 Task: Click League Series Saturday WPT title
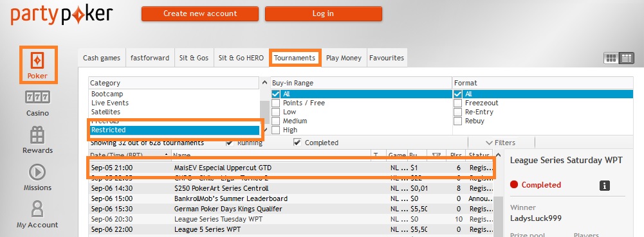566,161
